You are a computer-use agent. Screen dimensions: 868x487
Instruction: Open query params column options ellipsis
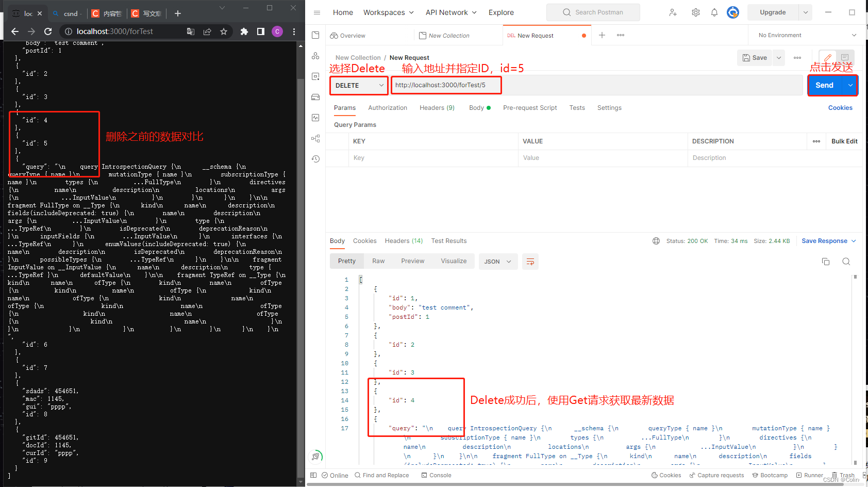tap(816, 141)
